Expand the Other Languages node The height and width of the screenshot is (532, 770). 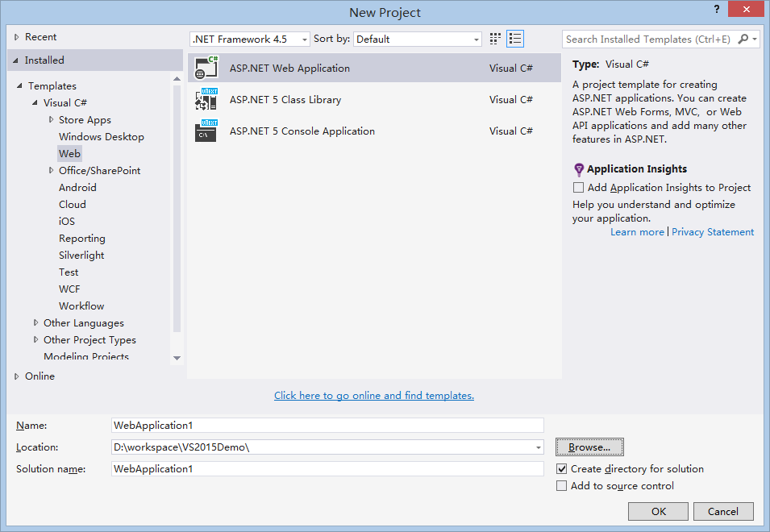point(35,322)
